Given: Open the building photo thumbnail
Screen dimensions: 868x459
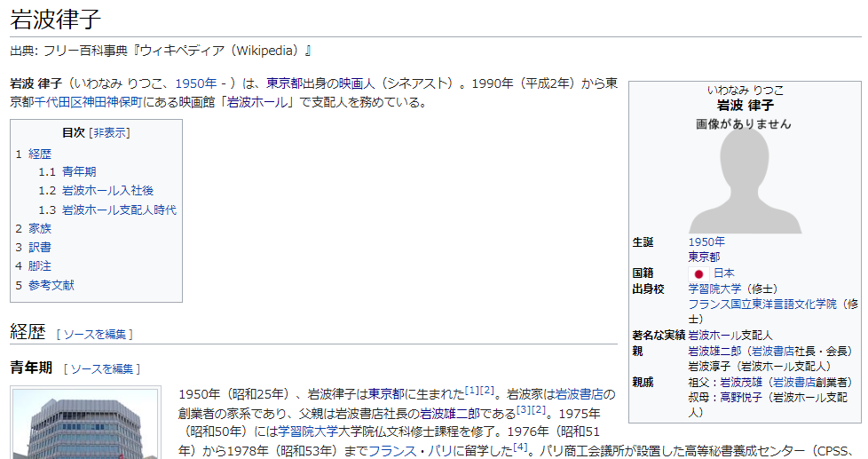Looking at the screenshot, I should click(x=85, y=423).
